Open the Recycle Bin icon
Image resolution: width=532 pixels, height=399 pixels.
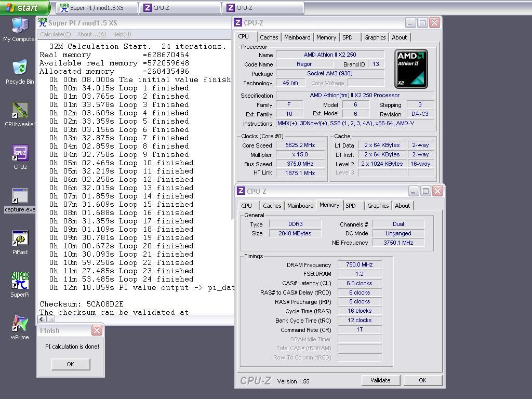click(20, 72)
